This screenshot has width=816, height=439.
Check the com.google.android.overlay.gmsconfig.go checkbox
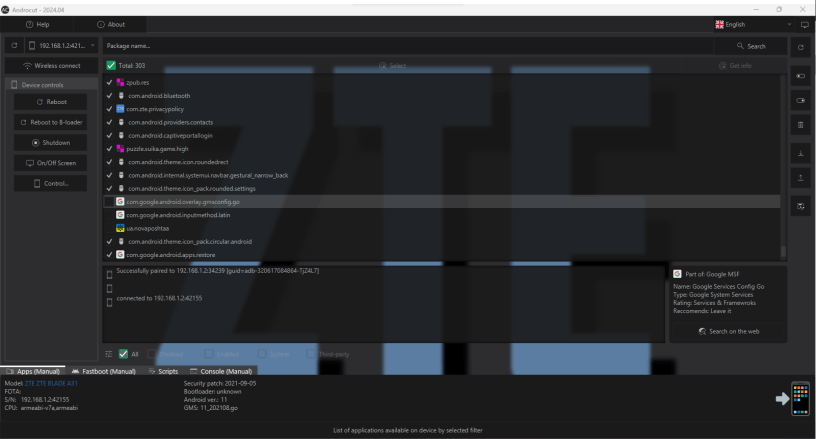[109, 201]
